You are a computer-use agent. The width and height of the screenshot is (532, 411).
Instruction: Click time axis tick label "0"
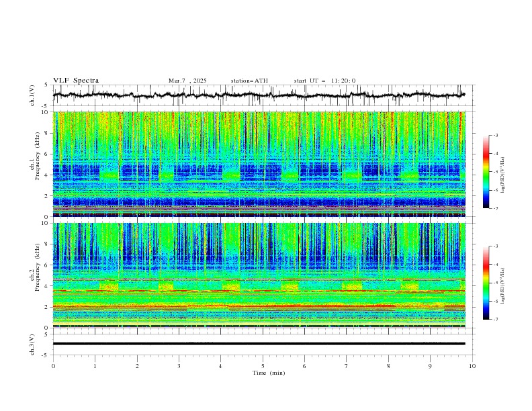click(x=53, y=366)
